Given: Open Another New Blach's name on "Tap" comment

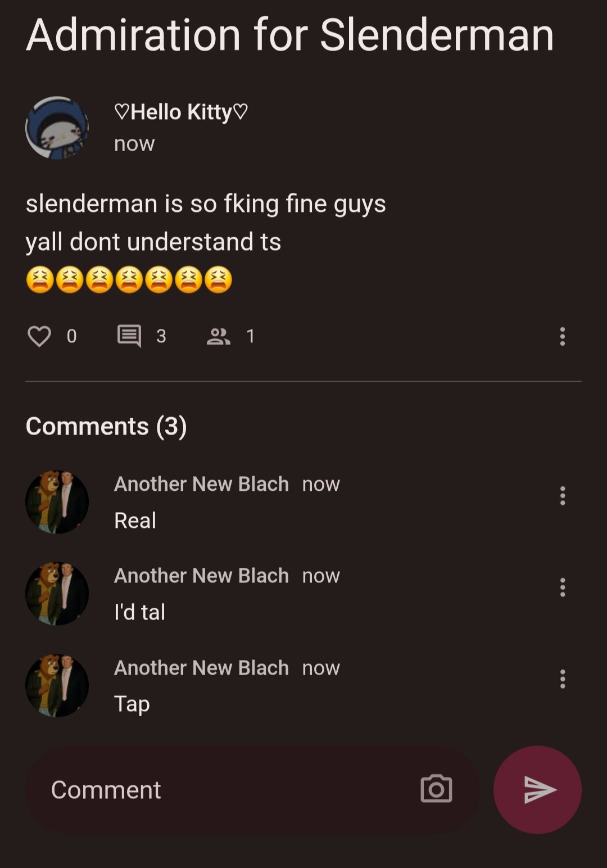Looking at the screenshot, I should (201, 668).
